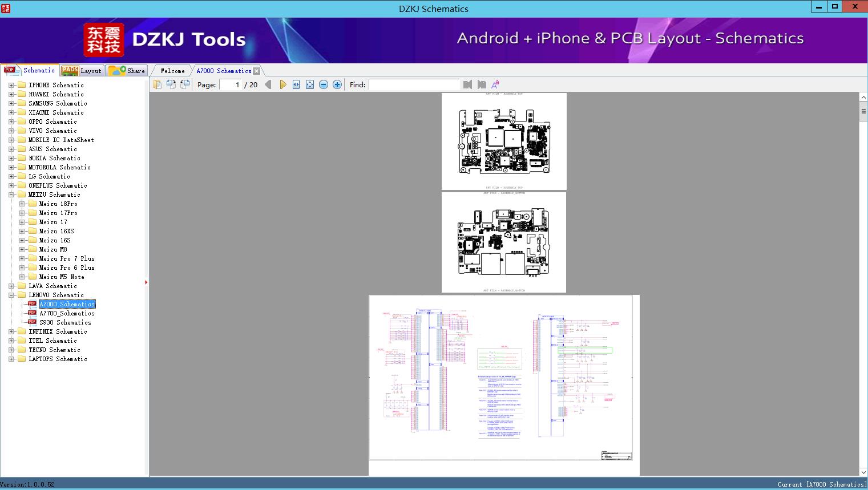Click the PDF icon beside S930 Schematics
The width and height of the screenshot is (868, 490).
tap(32, 322)
